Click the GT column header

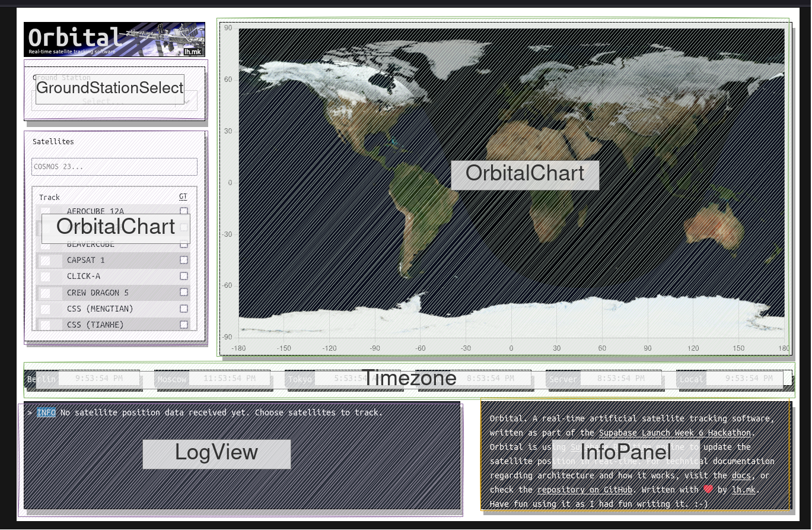[x=183, y=196]
